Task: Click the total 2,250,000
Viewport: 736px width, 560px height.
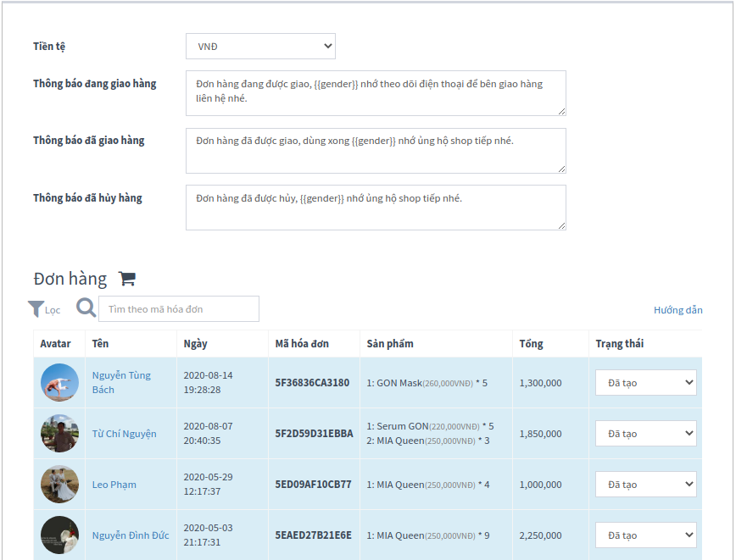Action: coord(540,535)
